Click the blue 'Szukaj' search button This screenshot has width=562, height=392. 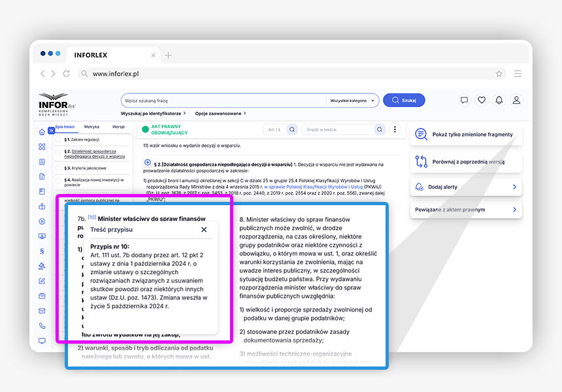pos(404,100)
